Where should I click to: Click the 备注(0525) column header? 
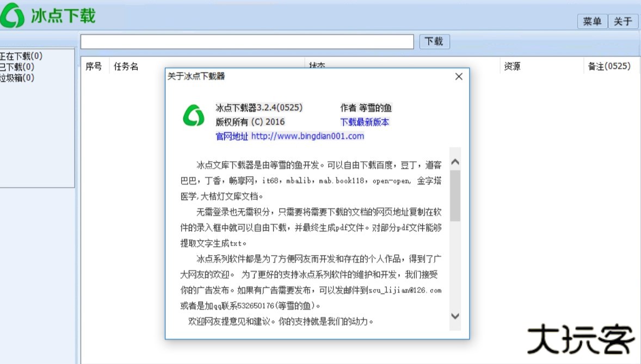click(611, 66)
